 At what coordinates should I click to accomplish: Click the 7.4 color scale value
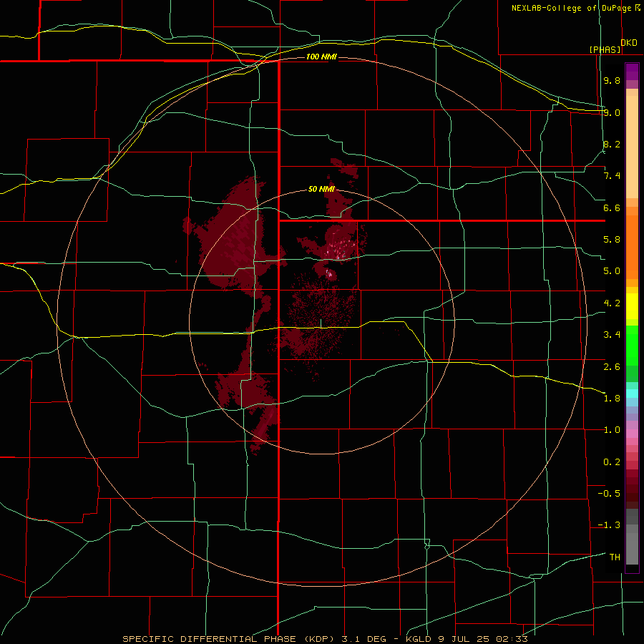(x=612, y=176)
